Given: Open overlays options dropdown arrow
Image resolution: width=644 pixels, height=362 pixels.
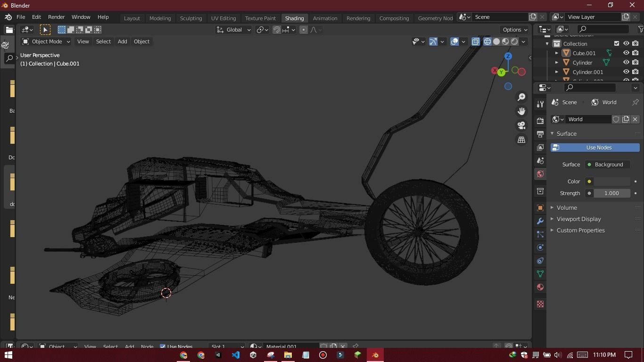Looking at the screenshot, I should coord(463,41).
